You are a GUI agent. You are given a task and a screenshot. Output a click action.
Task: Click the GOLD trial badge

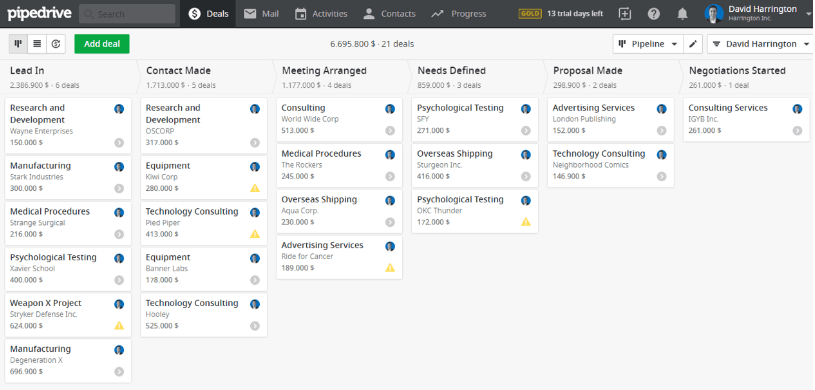click(530, 14)
